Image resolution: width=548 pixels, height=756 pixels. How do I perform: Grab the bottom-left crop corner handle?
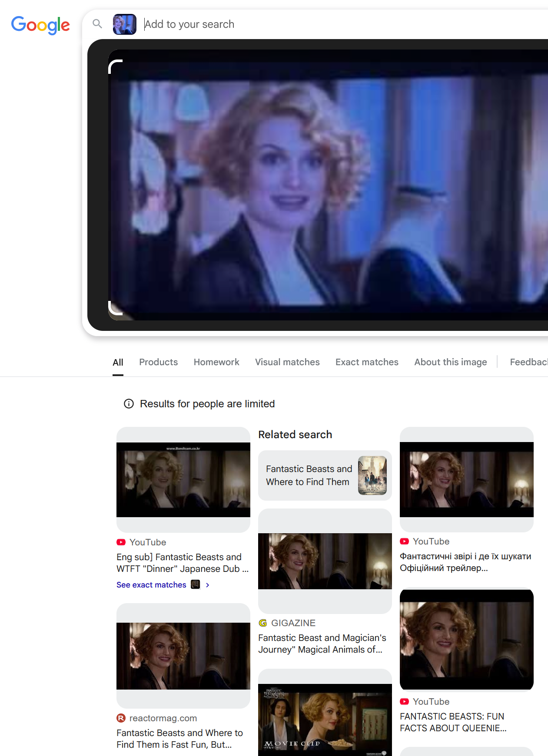coord(116,308)
